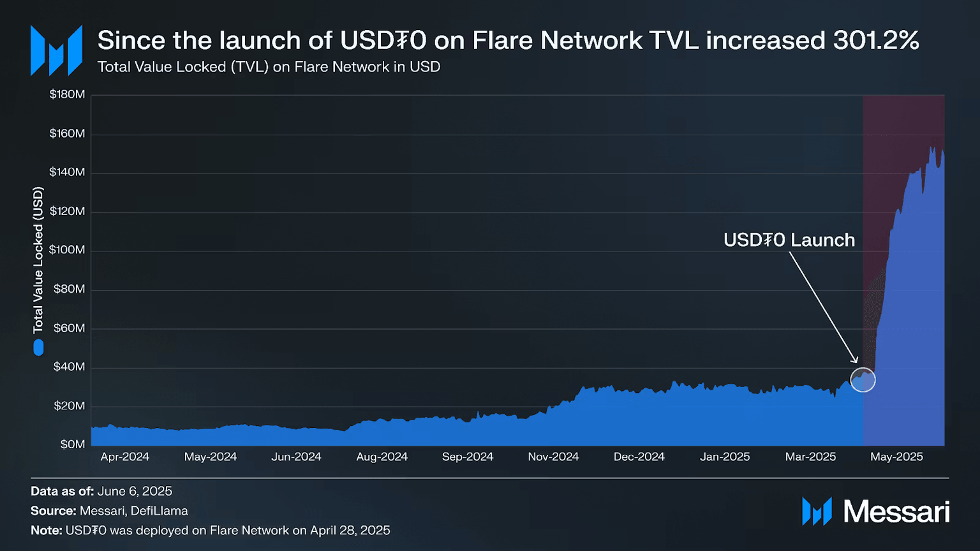Click the "Messari" wordmark text
The width and height of the screenshot is (980, 551).
(896, 511)
